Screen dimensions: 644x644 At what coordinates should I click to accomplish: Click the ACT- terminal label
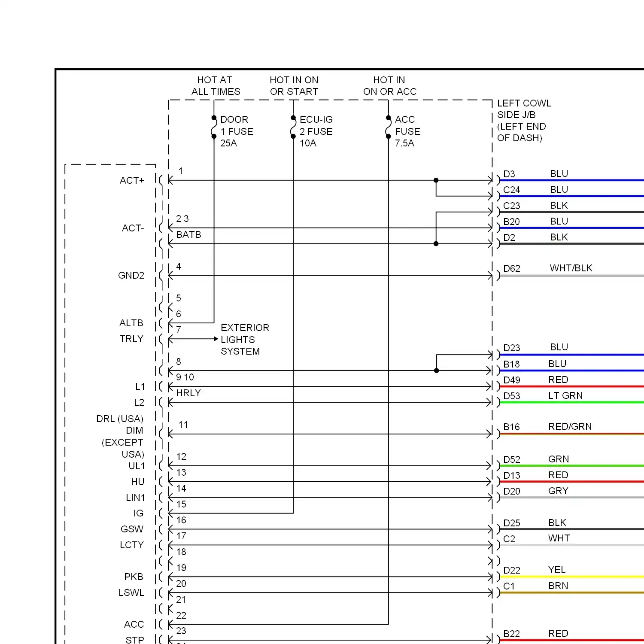(133, 228)
